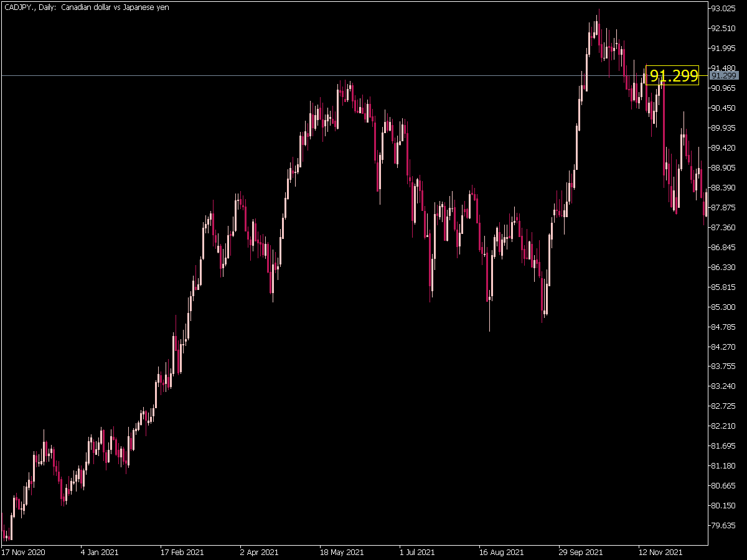Click the 87.360 price scale value
Screen dimensions: 747x560
pyautogui.click(x=724, y=228)
